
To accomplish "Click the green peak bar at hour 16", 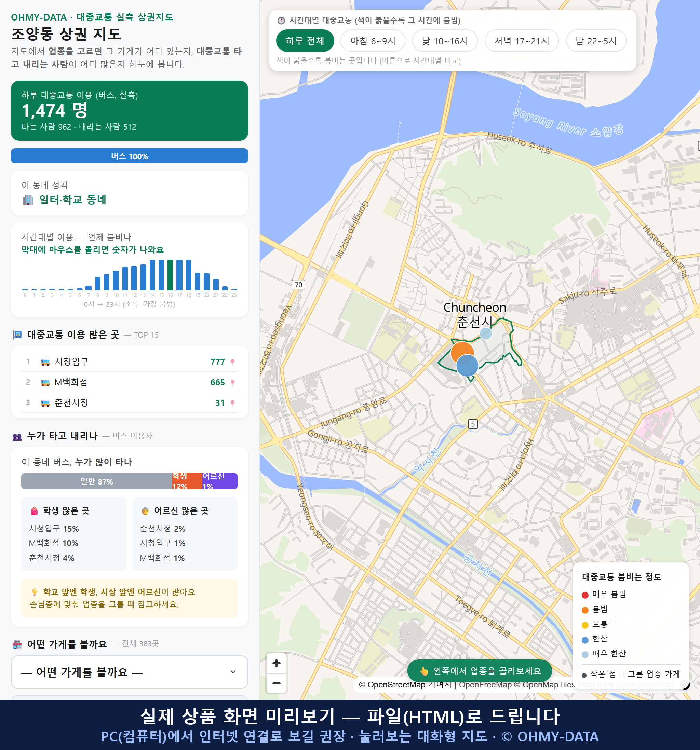I will pyautogui.click(x=170, y=275).
